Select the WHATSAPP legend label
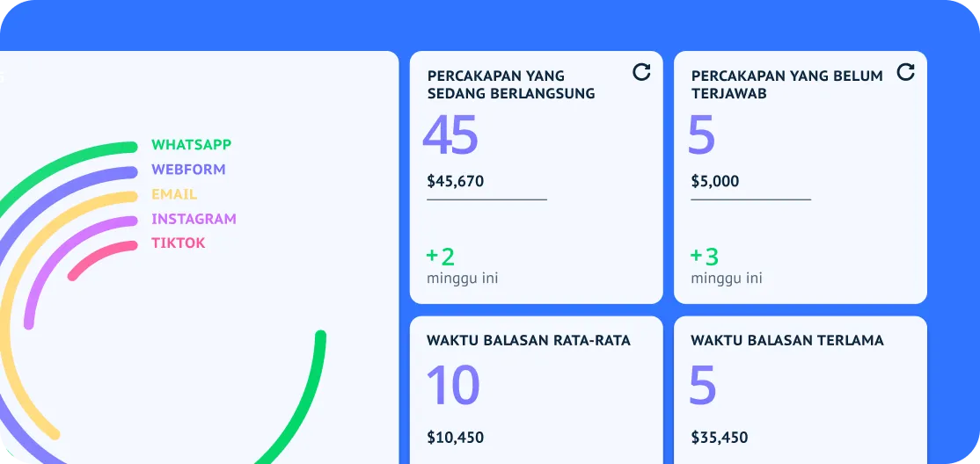 point(191,145)
